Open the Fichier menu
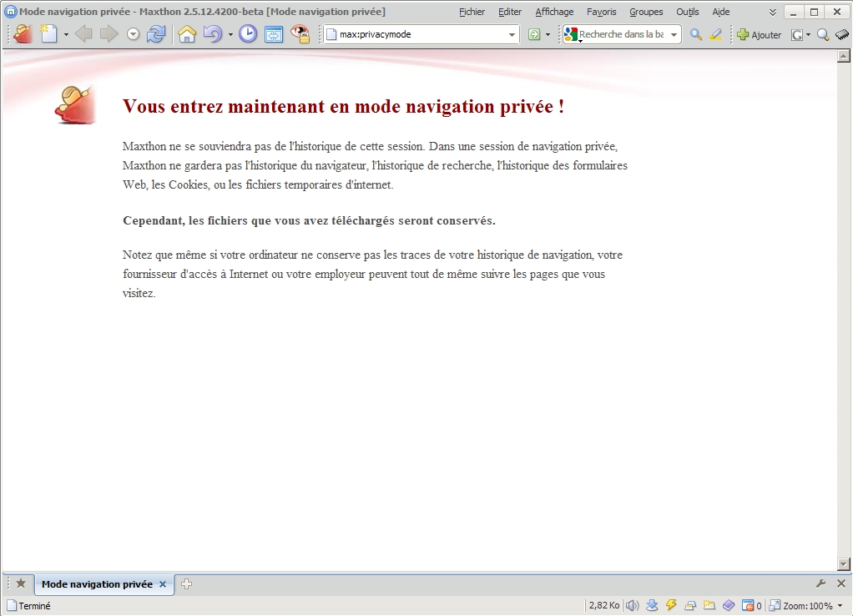This screenshot has height=616, width=853. coord(472,12)
